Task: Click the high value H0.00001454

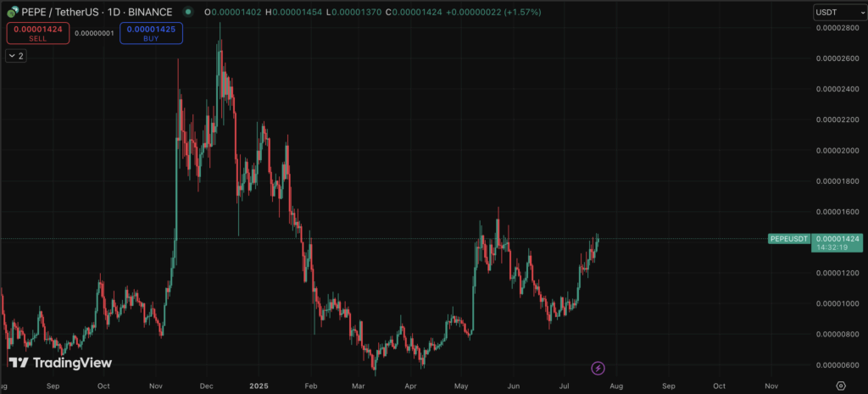Action: 293,12
